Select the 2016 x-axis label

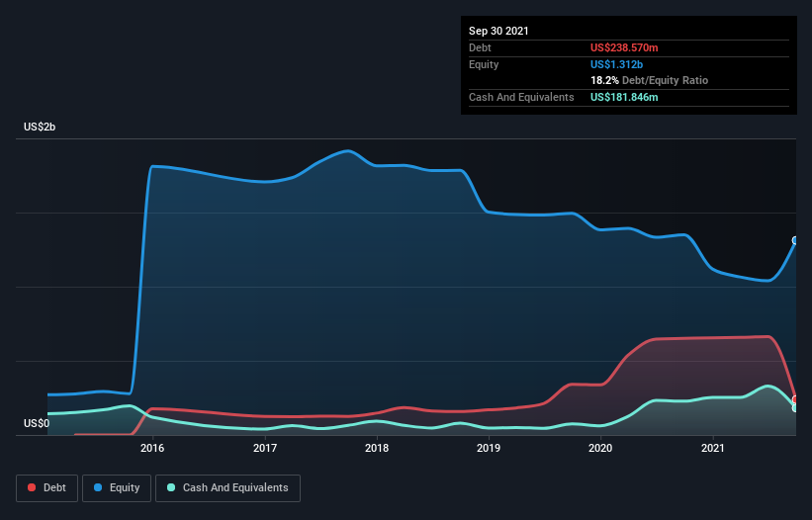click(152, 448)
